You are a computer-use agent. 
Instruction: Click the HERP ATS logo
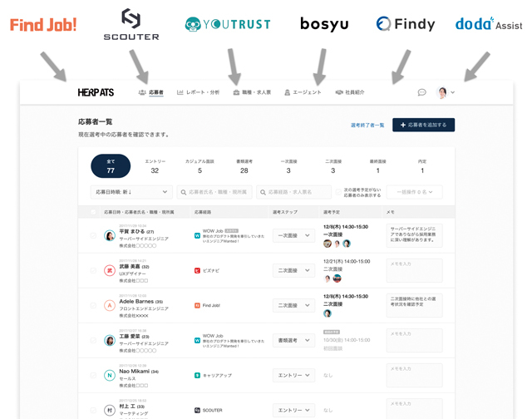(96, 92)
